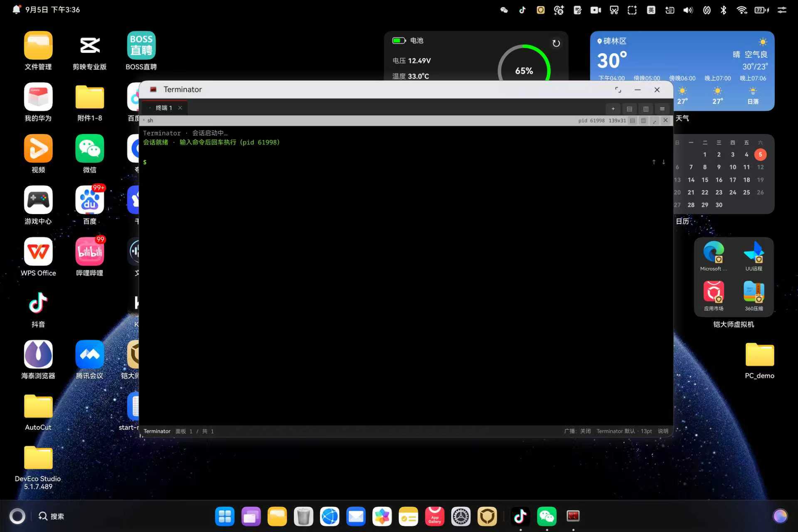Screen dimensions: 798x532
Task: Open Terminator 默认 · 13pt profile selector
Action: point(624,431)
